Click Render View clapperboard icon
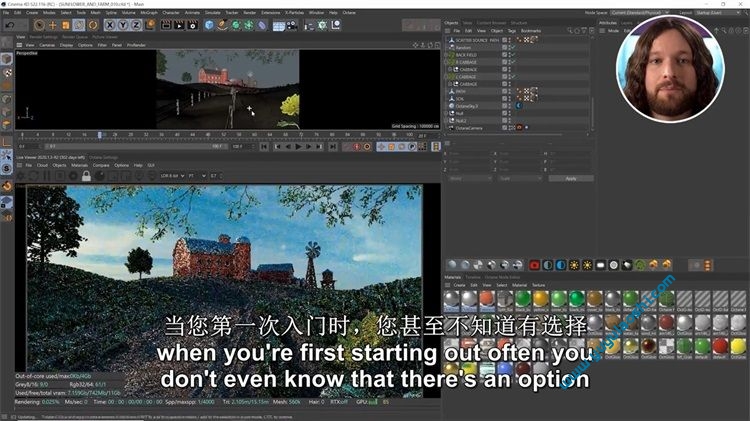750x421 pixels. tap(166, 25)
